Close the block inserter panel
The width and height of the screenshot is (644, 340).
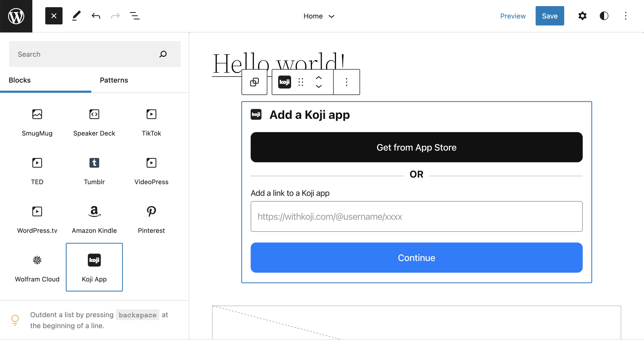(x=54, y=16)
